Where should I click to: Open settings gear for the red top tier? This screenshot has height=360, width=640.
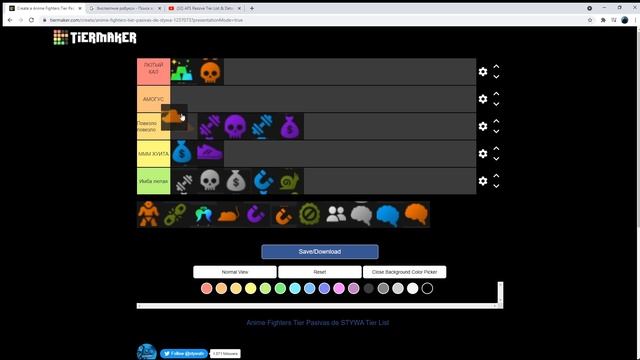(x=483, y=72)
